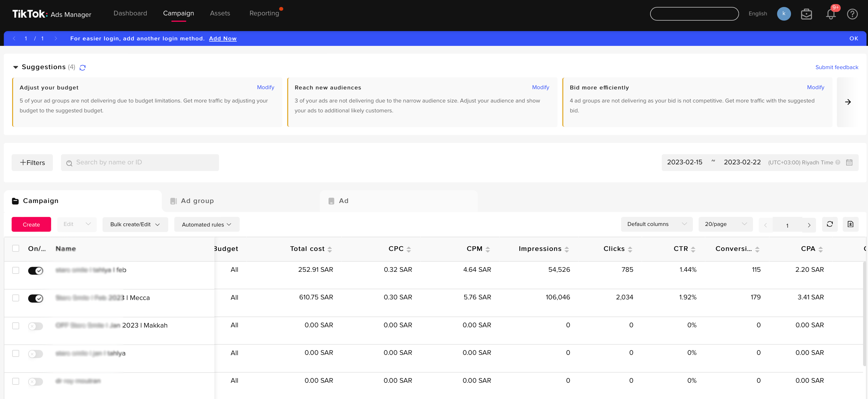Open the business center briefcase icon

[806, 14]
